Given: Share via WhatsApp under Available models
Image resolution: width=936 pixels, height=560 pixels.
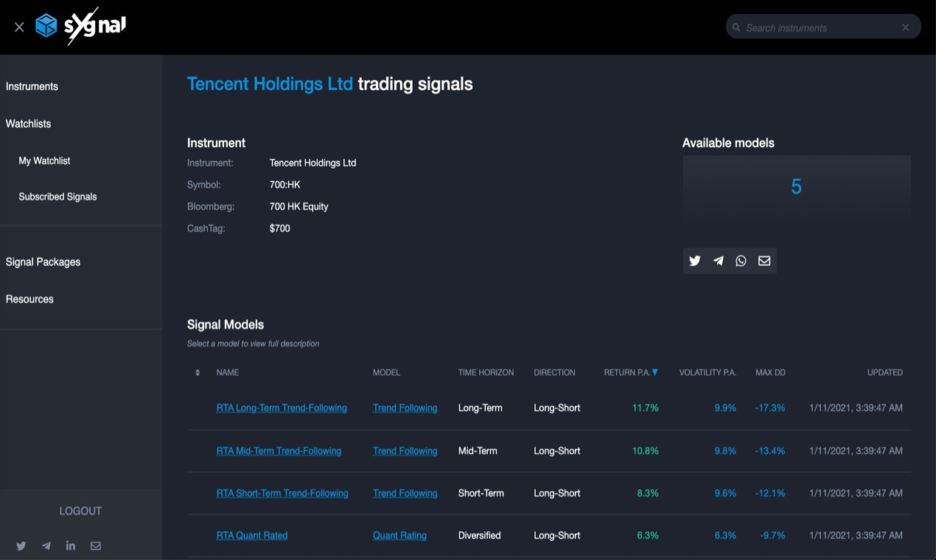Looking at the screenshot, I should tap(741, 261).
